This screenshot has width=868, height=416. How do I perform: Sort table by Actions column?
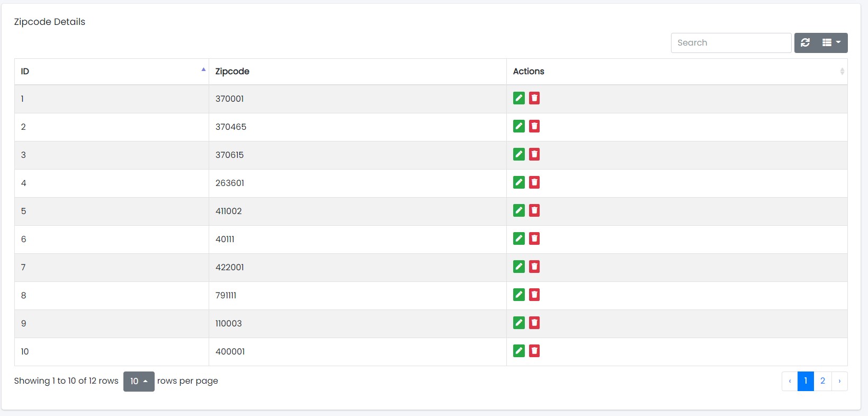point(676,72)
